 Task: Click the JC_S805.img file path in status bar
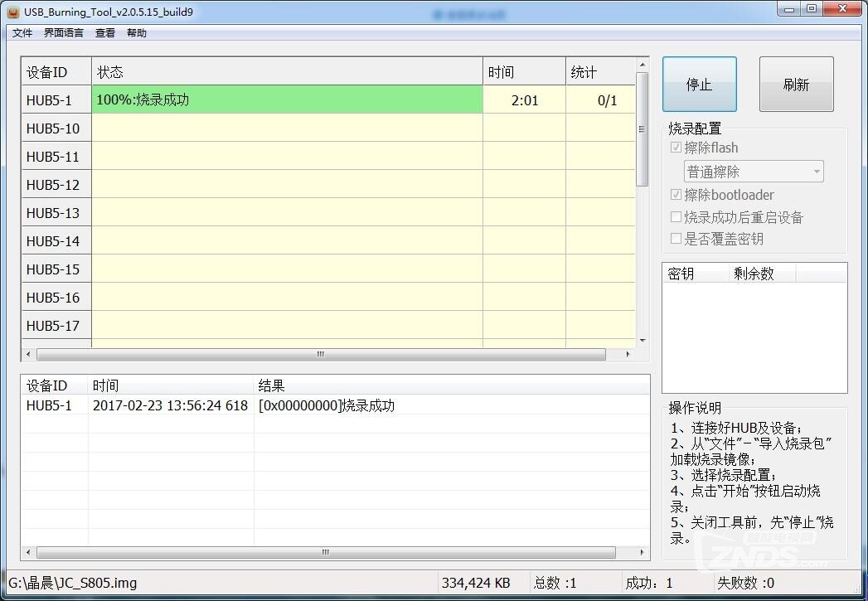[x=73, y=583]
